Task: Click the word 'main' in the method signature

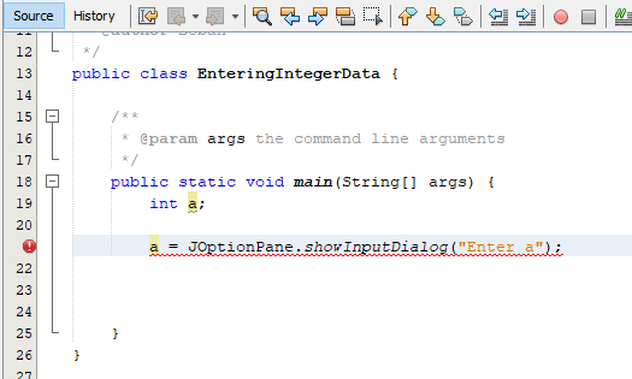Action: [313, 182]
